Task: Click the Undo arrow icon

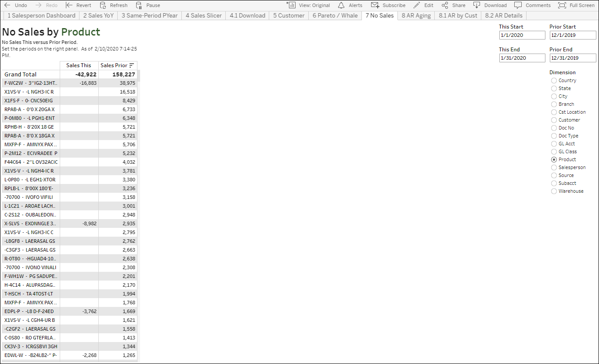Action: [7, 5]
